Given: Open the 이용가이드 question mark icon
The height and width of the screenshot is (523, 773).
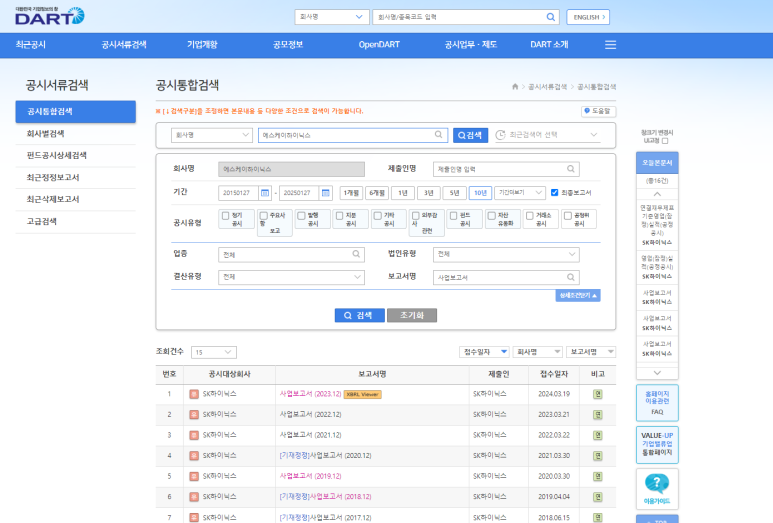Looking at the screenshot, I should [657, 484].
